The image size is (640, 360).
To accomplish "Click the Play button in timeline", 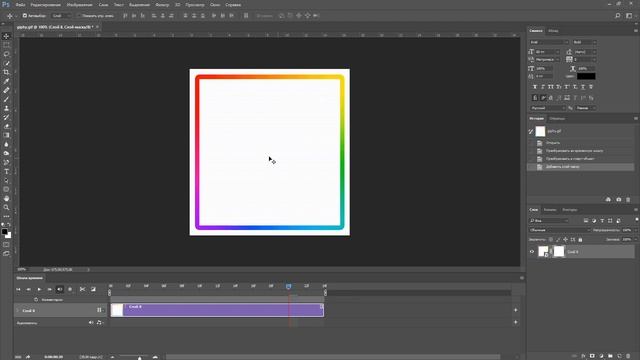I will (x=39, y=289).
